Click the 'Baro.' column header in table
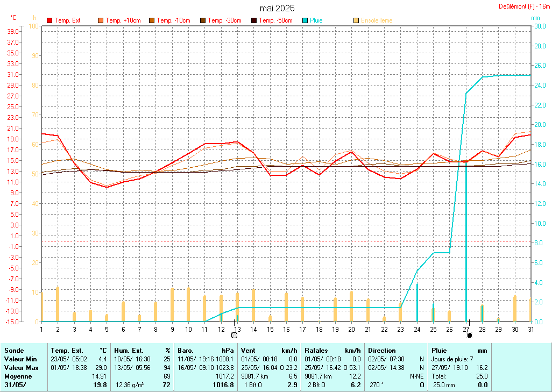 (186, 350)
